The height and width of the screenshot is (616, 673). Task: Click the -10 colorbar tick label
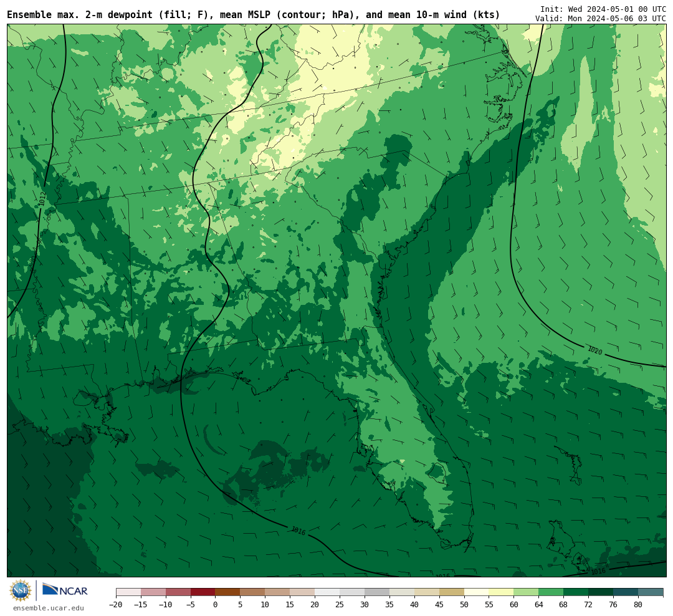coord(166,604)
